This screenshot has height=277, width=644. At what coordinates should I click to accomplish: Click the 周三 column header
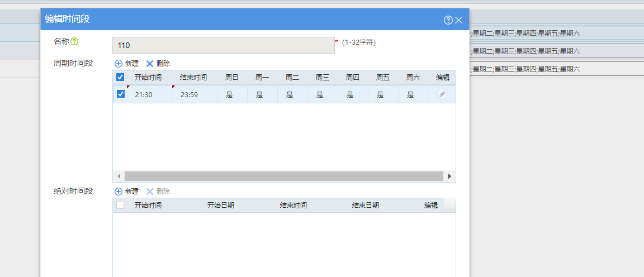[x=323, y=77]
